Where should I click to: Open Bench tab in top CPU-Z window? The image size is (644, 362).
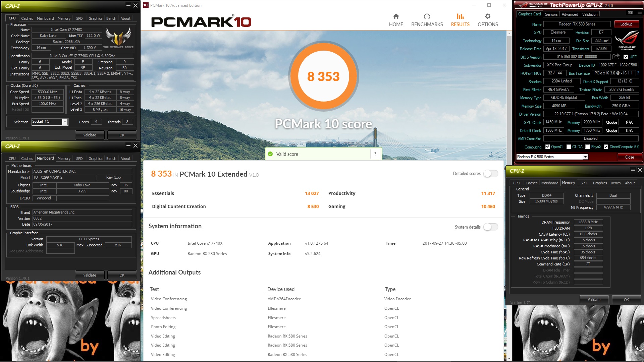pyautogui.click(x=111, y=18)
